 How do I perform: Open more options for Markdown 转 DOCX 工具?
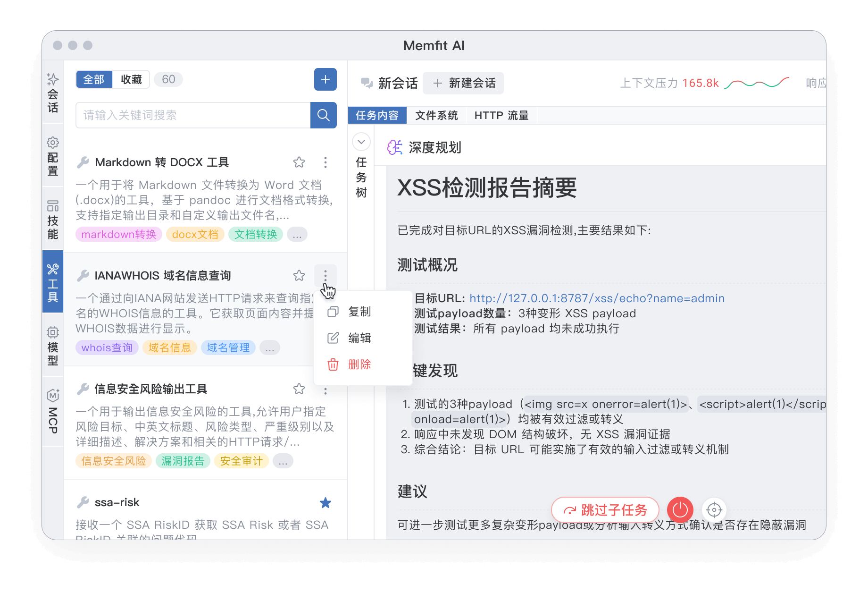325,162
